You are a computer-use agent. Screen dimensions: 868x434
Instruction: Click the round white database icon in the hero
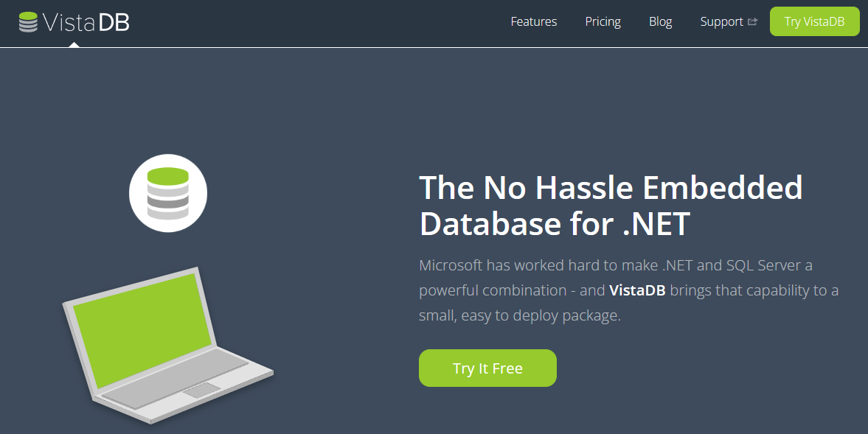pyautogui.click(x=168, y=193)
